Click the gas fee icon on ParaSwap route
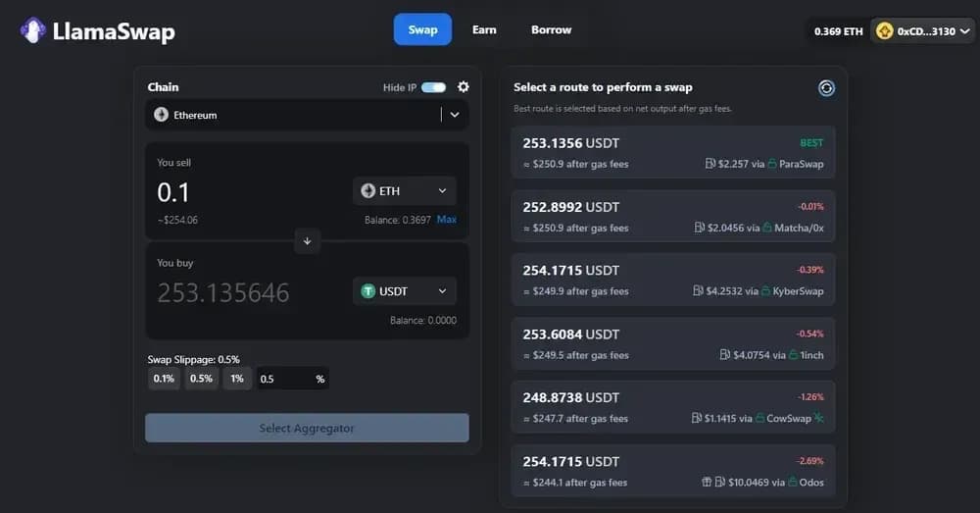 (710, 164)
